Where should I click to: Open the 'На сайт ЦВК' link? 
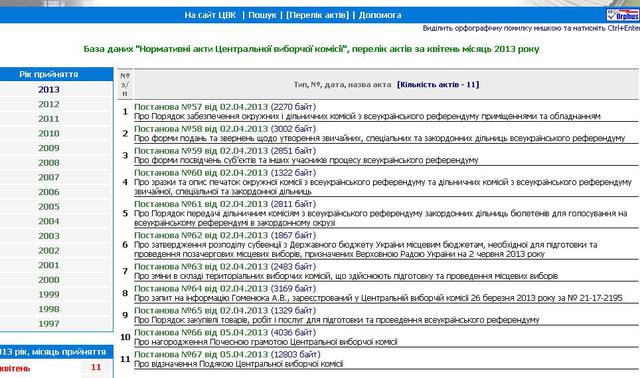[x=210, y=15]
